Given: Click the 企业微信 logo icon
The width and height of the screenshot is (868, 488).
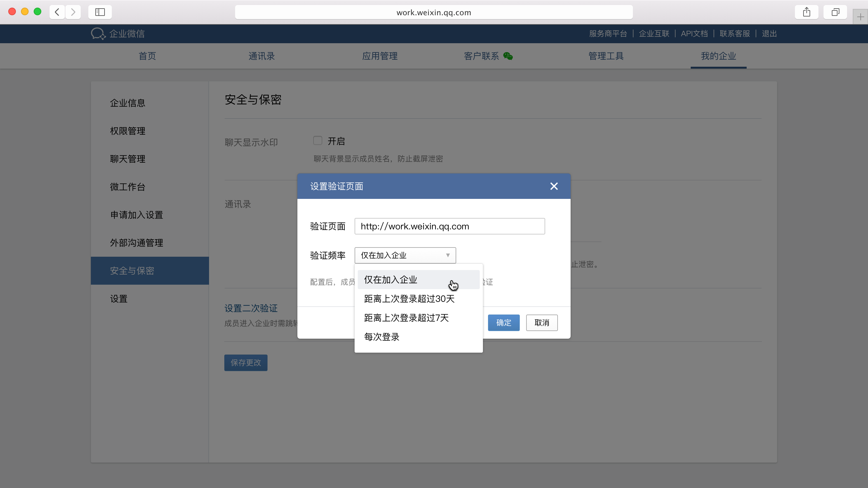Looking at the screenshot, I should click(x=98, y=34).
